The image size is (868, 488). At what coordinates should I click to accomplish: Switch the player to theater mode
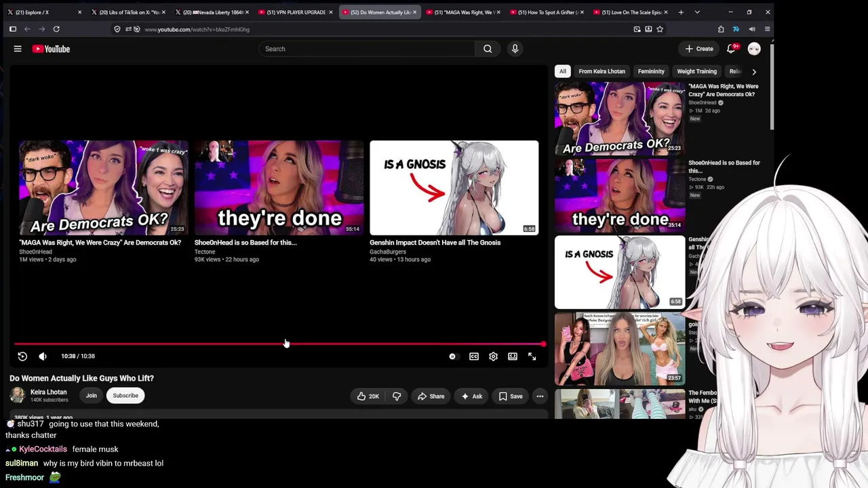click(513, 357)
